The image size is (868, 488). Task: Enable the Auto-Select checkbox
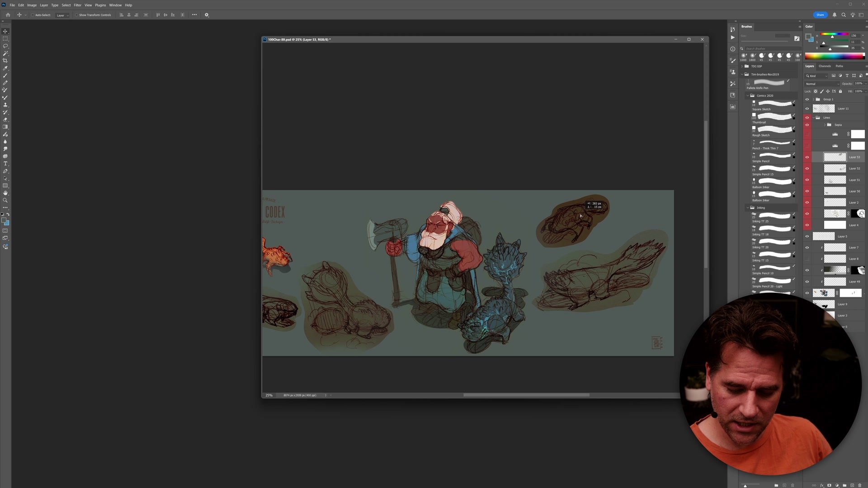[x=33, y=15]
